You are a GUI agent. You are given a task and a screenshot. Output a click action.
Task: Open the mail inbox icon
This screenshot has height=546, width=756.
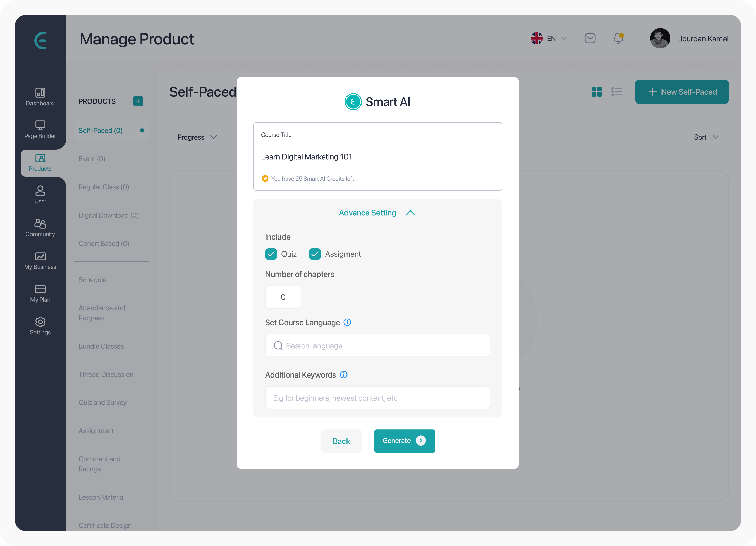(590, 38)
